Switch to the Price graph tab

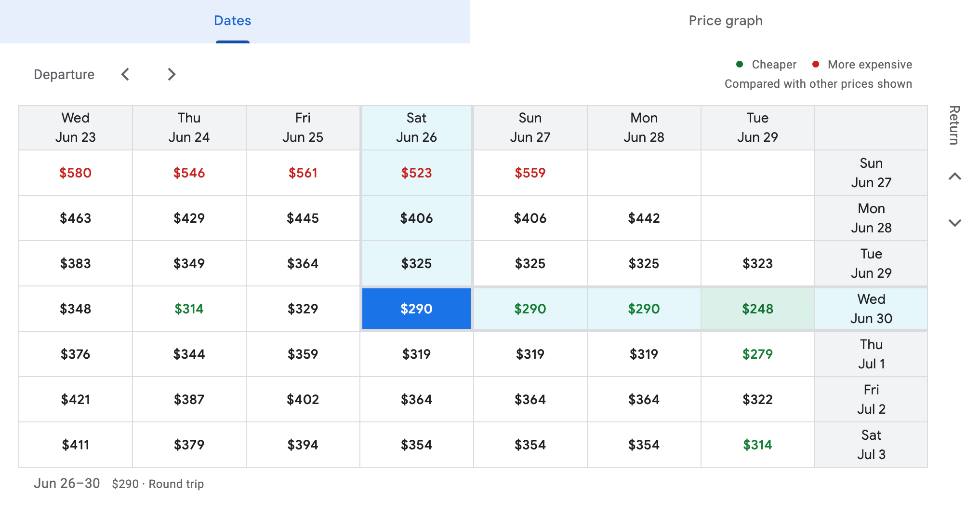tap(725, 21)
